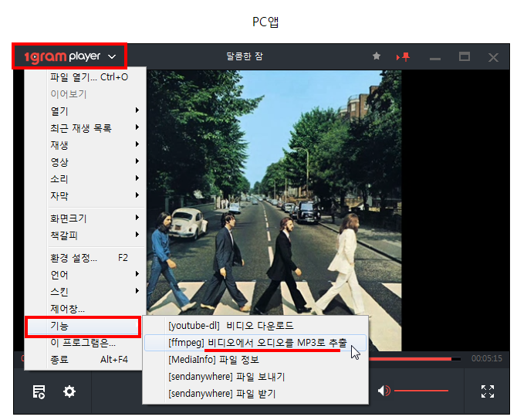Click the playback progress bar
Viewport: 517px width, 420px height.
[x=414, y=359]
